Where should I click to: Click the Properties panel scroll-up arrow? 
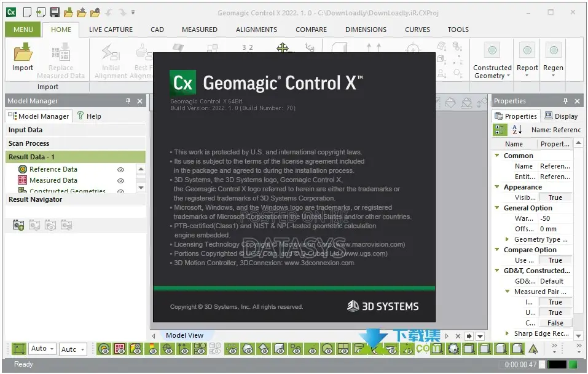[x=579, y=143]
